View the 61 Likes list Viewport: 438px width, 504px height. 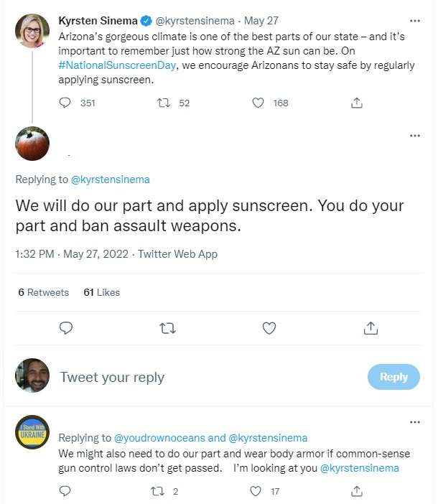coord(102,292)
